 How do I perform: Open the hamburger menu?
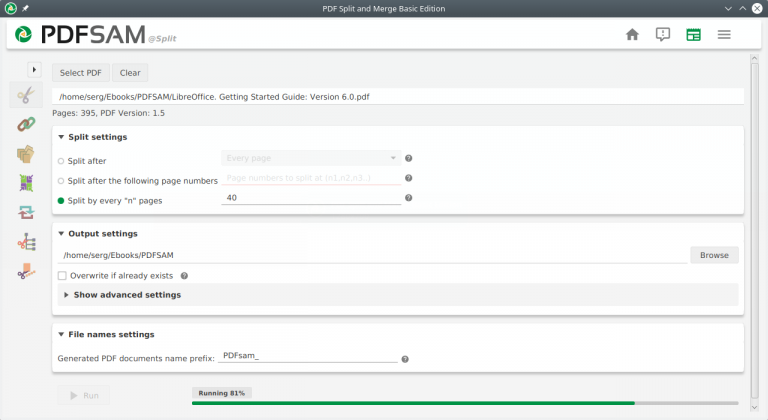click(724, 34)
